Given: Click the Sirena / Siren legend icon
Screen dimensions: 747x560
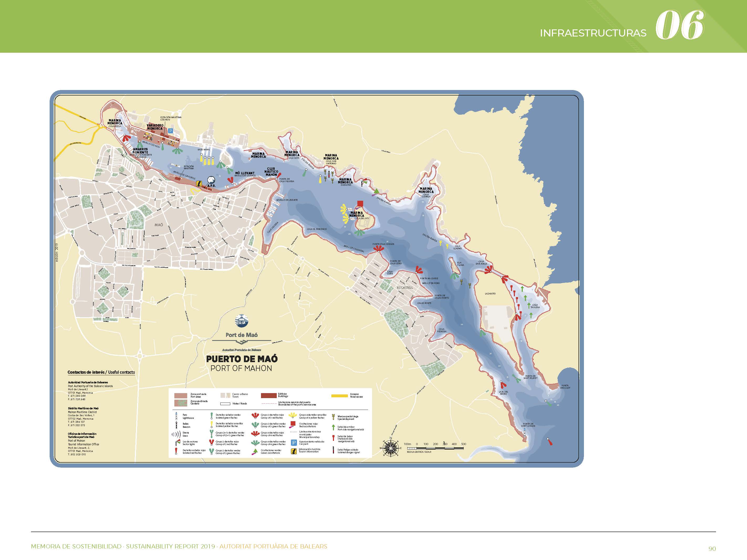Looking at the screenshot, I should (176, 434).
